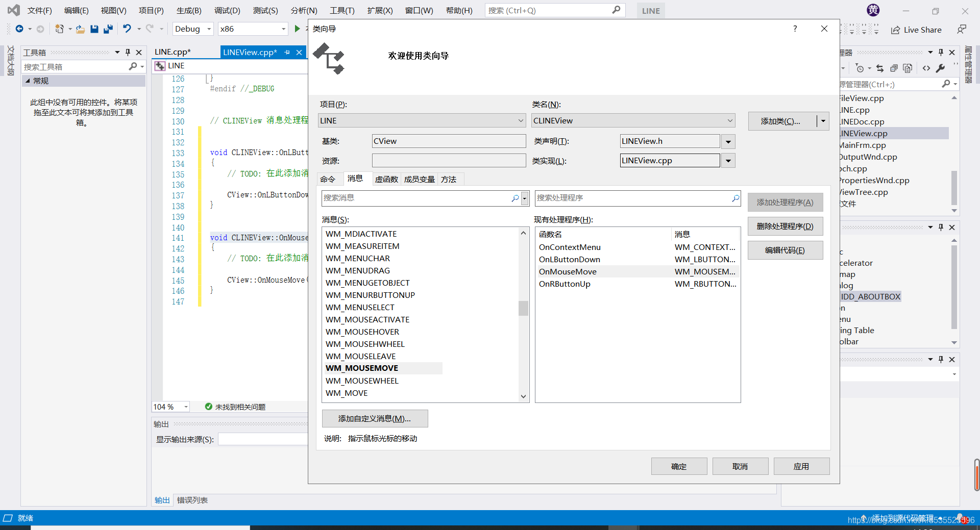The width and height of the screenshot is (980, 530).
Task: Select WM_MOUSEWHEEL in the message list
Action: [362, 381]
